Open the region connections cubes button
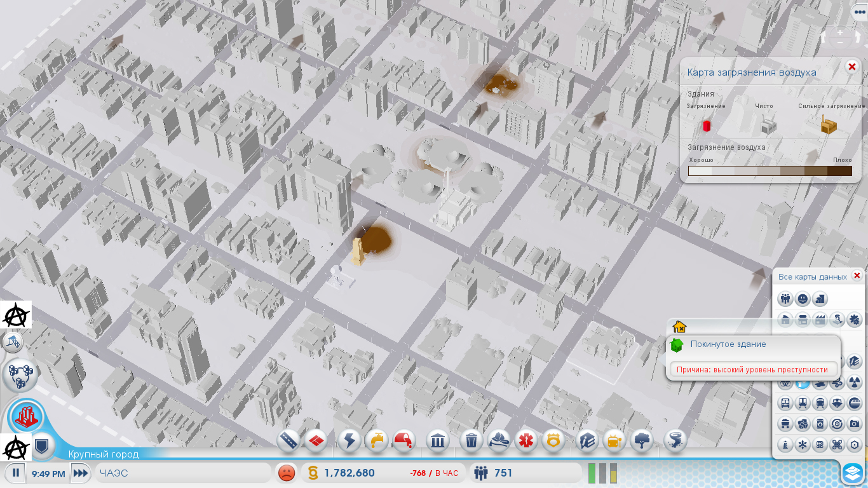The image size is (868, 488). [x=20, y=375]
